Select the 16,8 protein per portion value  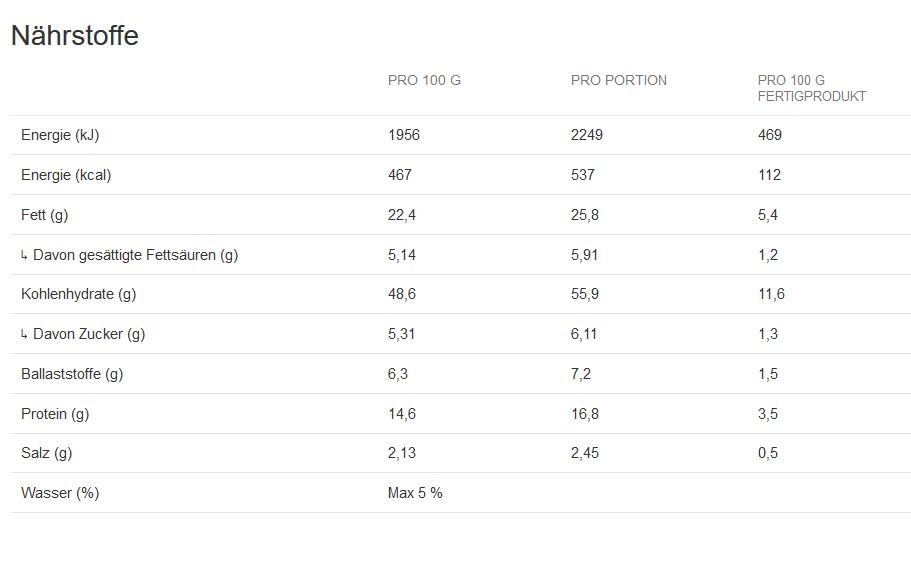(x=585, y=414)
